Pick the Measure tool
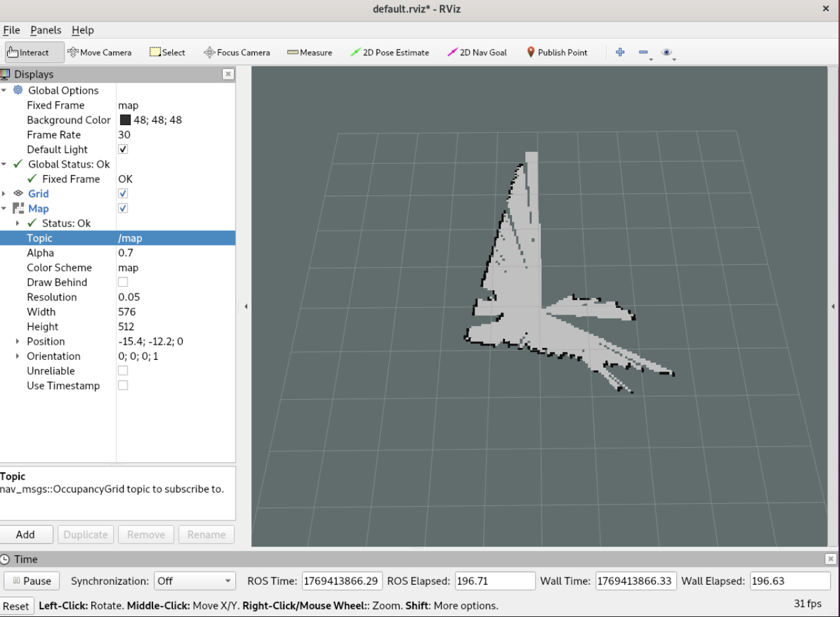Screen dimensions: 840x617 coord(310,53)
